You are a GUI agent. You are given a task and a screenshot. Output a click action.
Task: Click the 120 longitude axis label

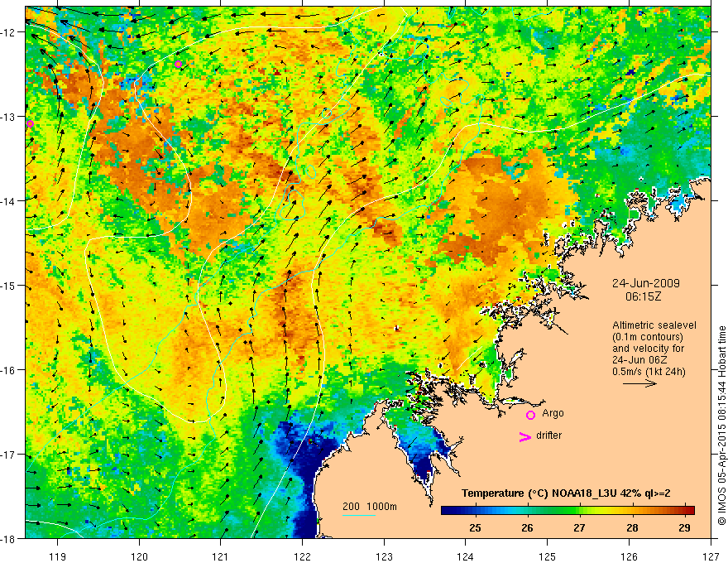[139, 556]
